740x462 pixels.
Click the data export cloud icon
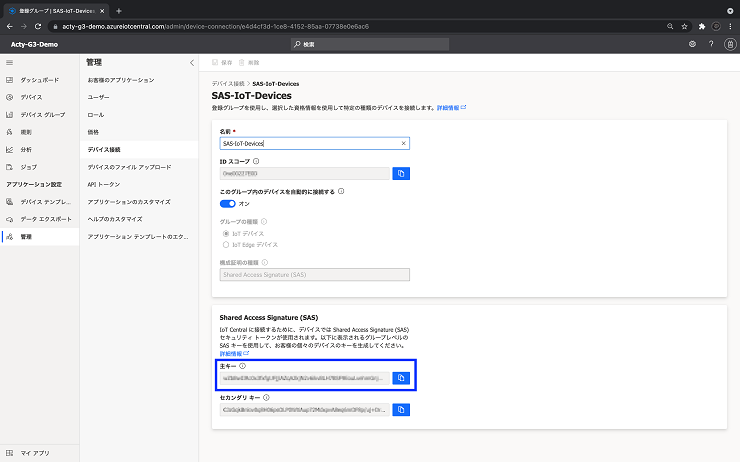tap(9, 219)
